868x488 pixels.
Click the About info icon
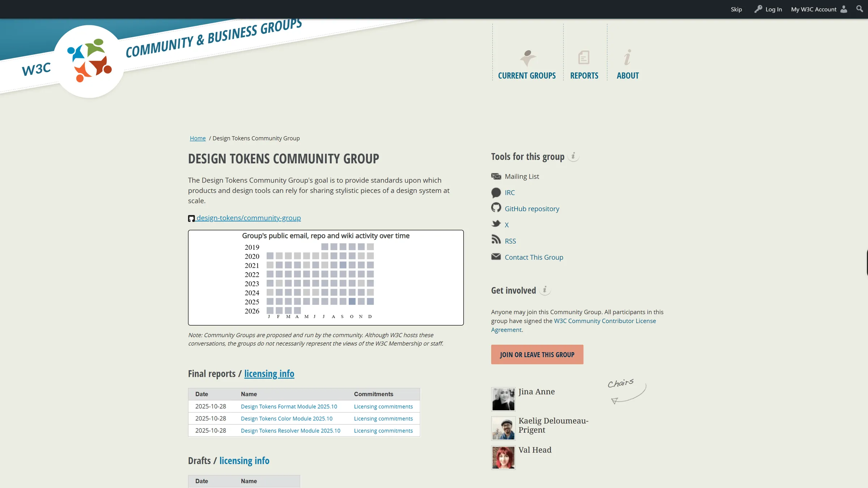(x=627, y=57)
